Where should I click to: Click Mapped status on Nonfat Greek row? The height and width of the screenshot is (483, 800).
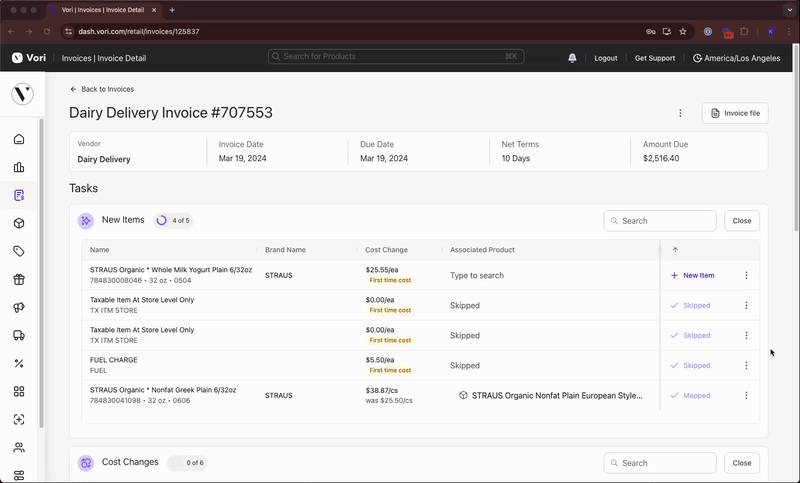(x=690, y=396)
